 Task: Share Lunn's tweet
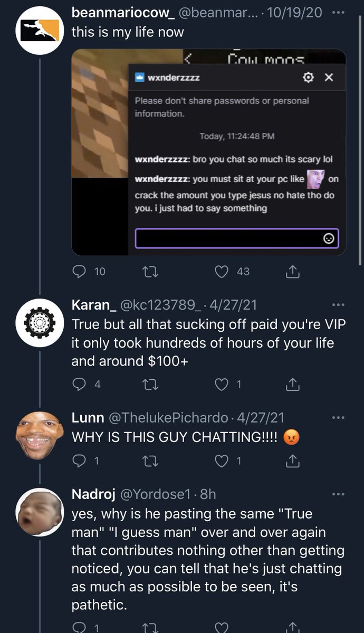[292, 461]
